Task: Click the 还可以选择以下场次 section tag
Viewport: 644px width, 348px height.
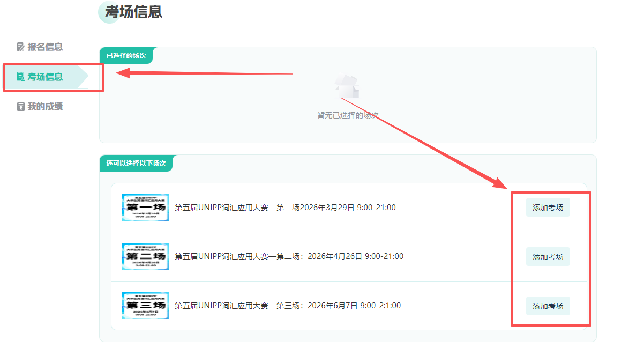Action: (x=136, y=163)
